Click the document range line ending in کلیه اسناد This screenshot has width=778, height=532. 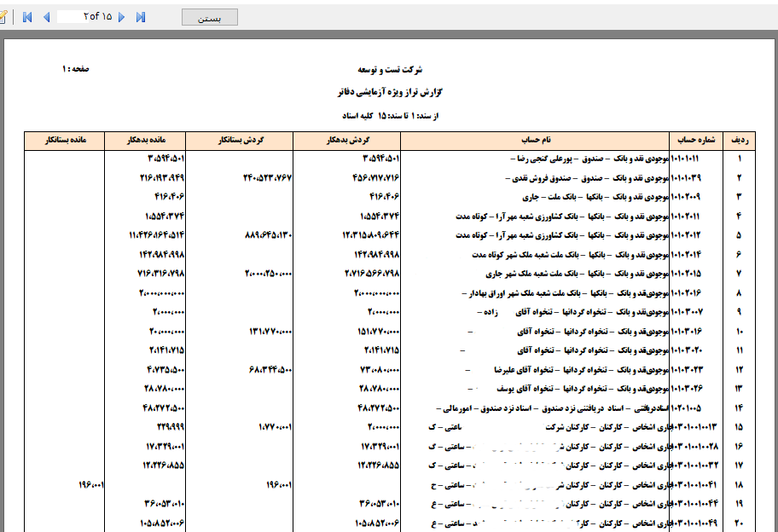[x=390, y=116]
